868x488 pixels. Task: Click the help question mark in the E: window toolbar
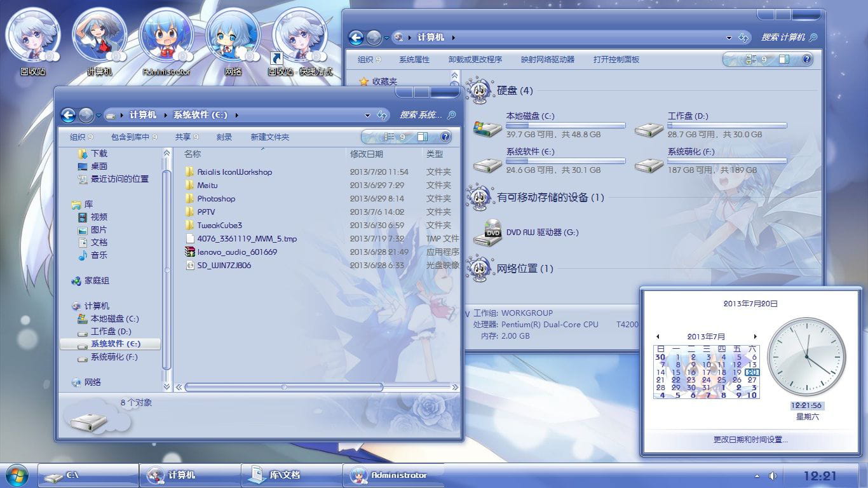(445, 137)
